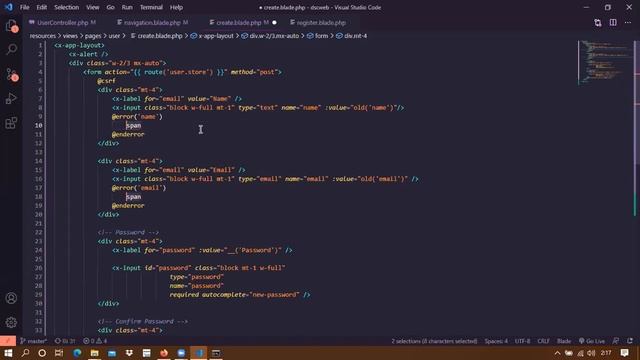640x360 pixels.
Task: Click the feedback icon in status bar
Action: tap(616, 341)
